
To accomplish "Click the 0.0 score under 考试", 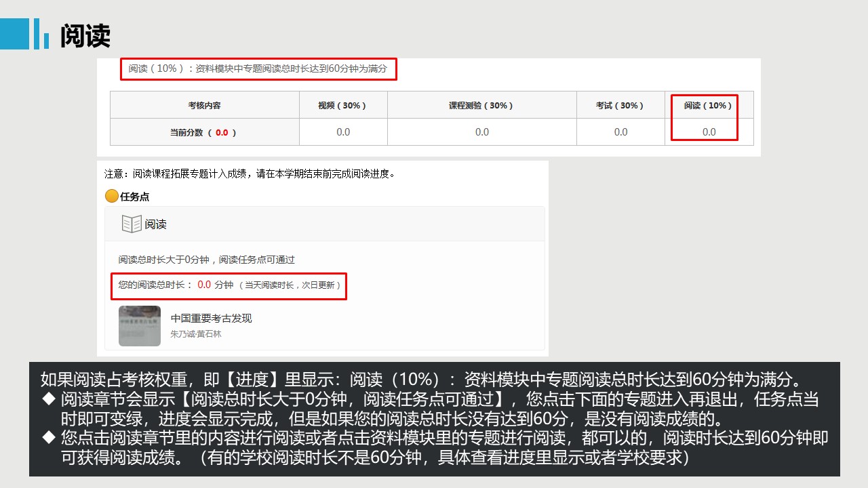I will 620,132.
